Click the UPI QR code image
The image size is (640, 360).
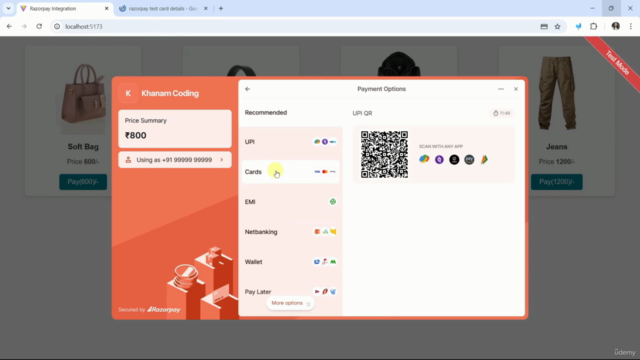[384, 154]
